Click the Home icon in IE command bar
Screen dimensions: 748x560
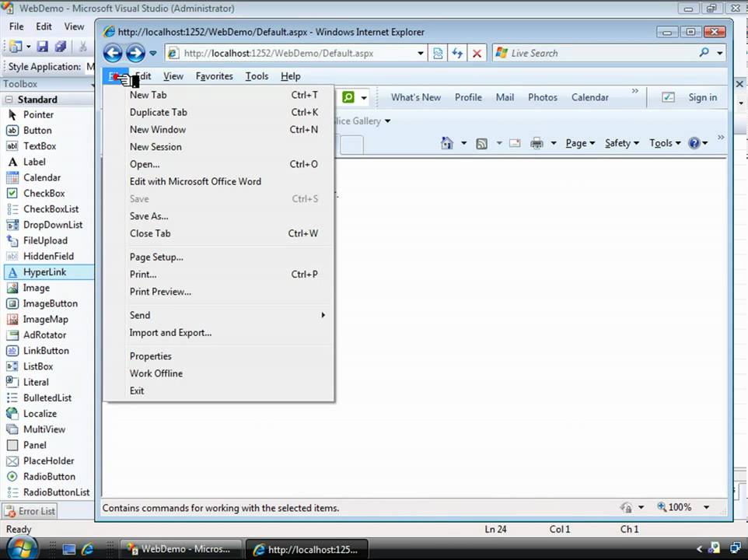point(447,142)
